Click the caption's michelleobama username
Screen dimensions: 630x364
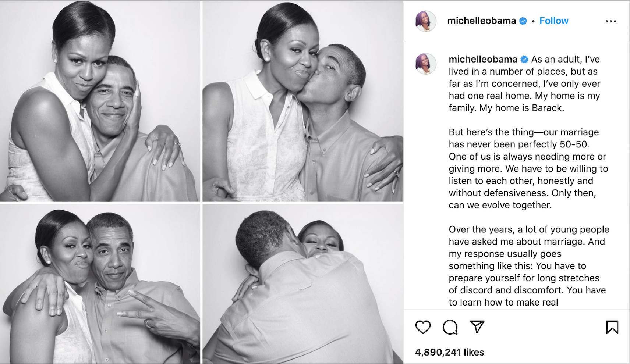tap(482, 59)
